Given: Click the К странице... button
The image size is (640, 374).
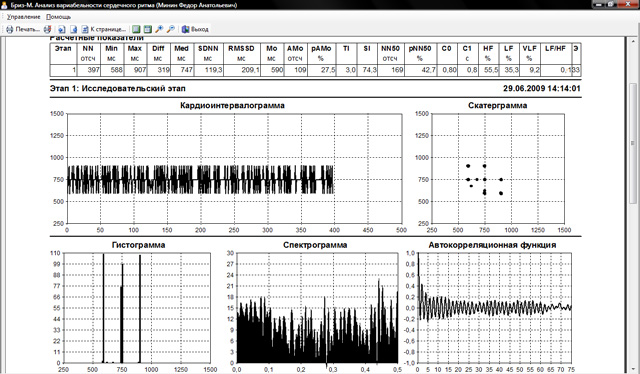Looking at the screenshot, I should (x=104, y=29).
